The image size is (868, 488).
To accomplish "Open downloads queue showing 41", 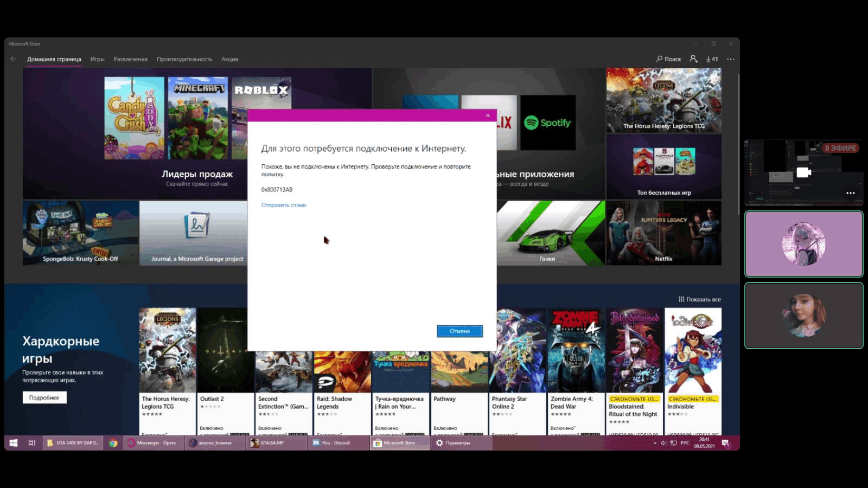I will point(712,59).
